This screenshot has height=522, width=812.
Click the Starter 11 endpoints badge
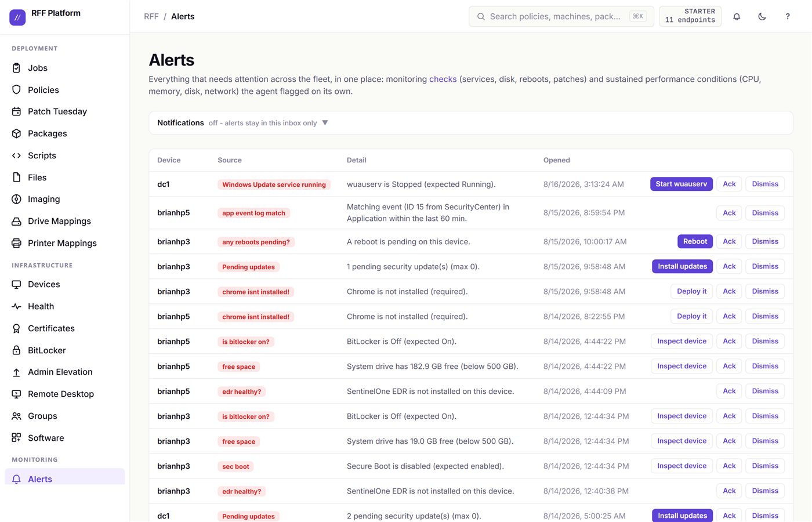coord(690,16)
